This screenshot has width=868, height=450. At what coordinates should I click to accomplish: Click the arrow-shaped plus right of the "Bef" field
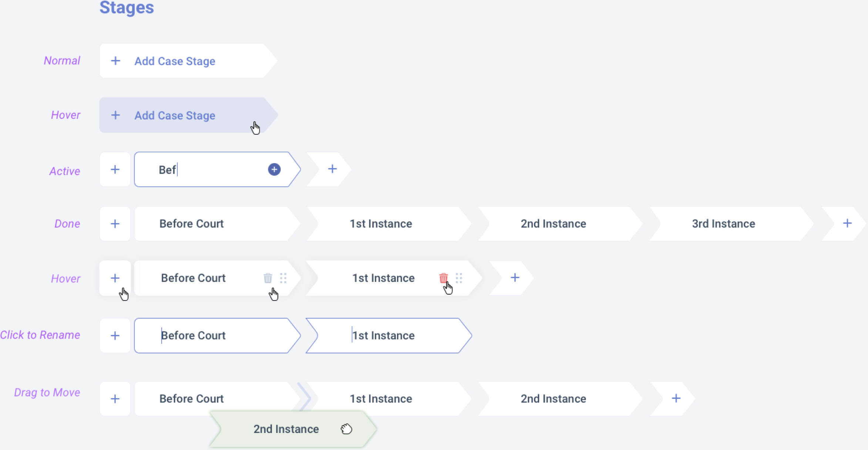pos(332,169)
